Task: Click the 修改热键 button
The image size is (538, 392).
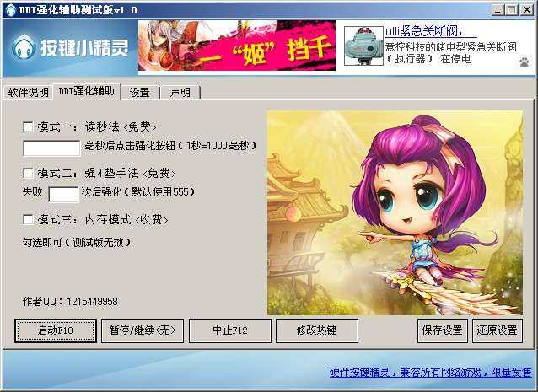Action: [317, 330]
